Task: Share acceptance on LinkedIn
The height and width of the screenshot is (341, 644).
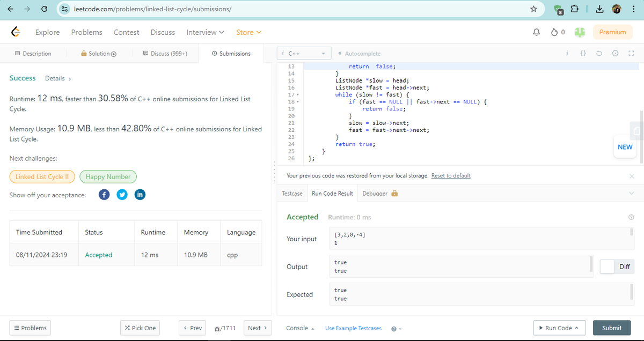Action: 140,195
